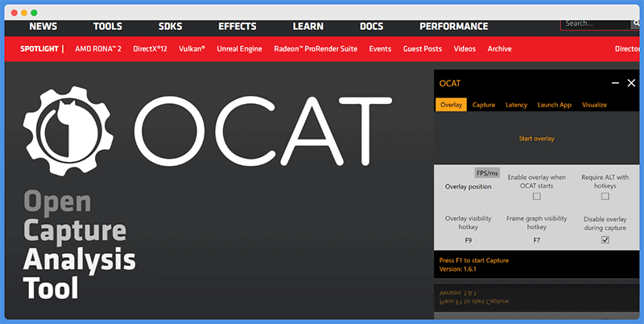This screenshot has width=644, height=324.
Task: Click the OCAT gear cat logo
Action: 68,131
